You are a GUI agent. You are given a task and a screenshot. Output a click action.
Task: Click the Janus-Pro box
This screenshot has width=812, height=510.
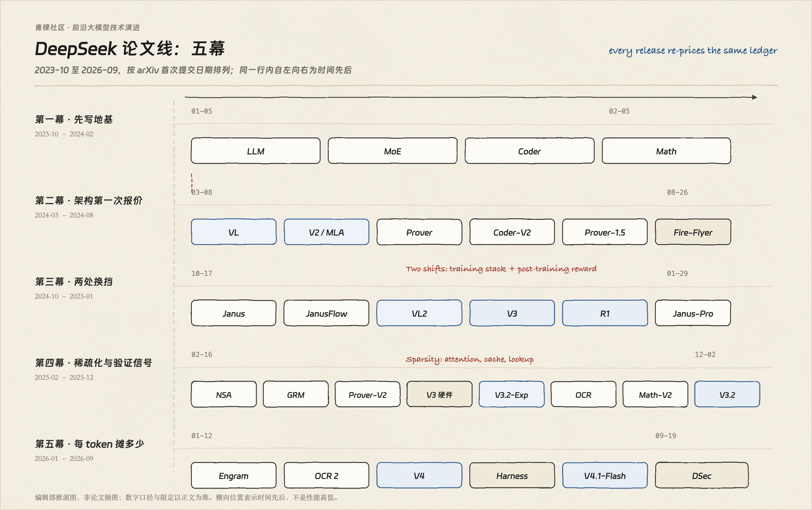(693, 313)
